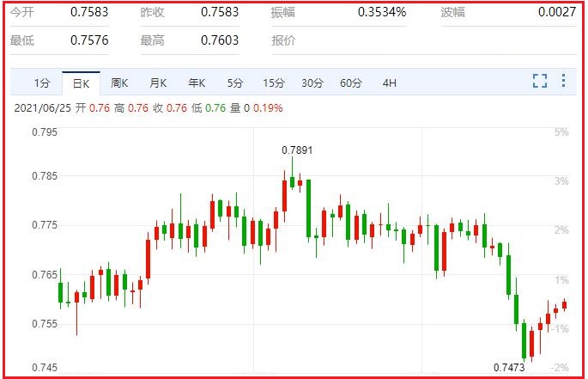Select the 30分 interval tab
588x379 pixels.
(312, 83)
